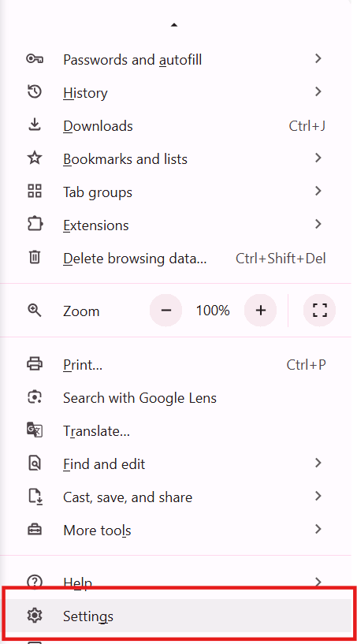Click the Tab groups grid icon
Image resolution: width=357 pixels, height=644 pixels.
tap(35, 192)
